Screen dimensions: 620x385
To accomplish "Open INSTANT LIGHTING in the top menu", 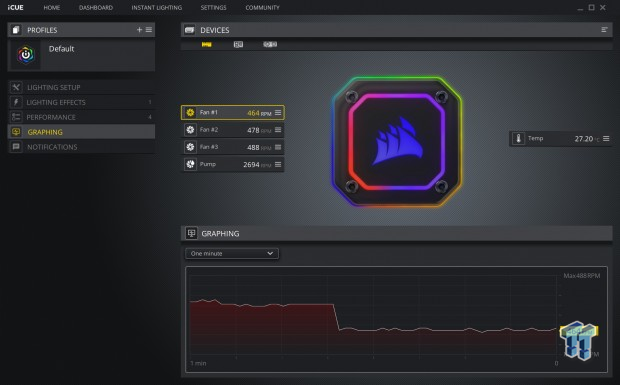I will tap(157, 8).
